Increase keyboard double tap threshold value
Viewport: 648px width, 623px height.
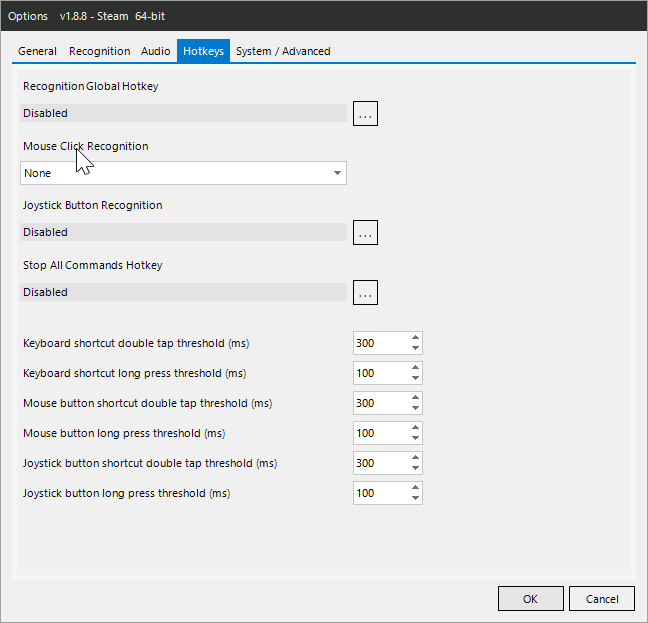pyautogui.click(x=415, y=338)
